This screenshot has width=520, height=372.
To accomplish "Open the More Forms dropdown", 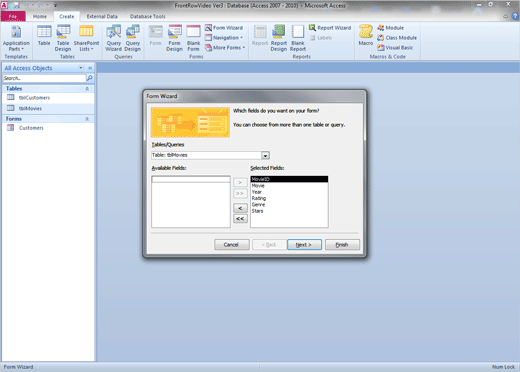I will (225, 48).
